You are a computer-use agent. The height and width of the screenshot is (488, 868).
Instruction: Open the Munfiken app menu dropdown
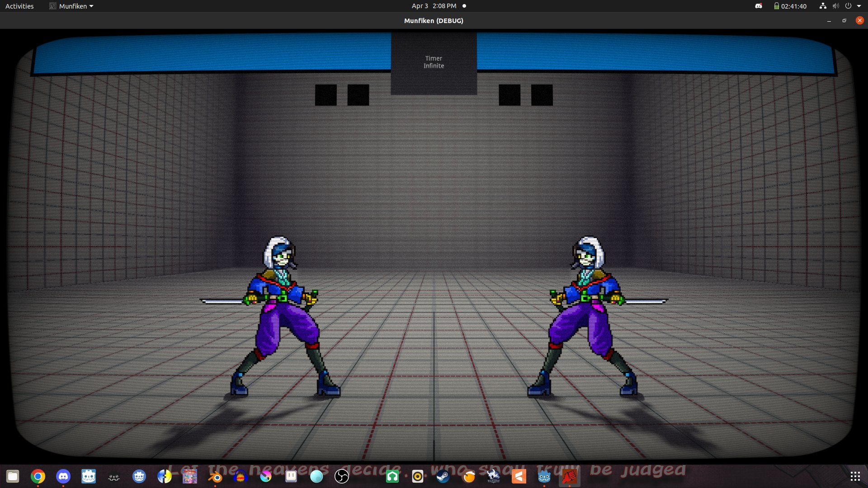[71, 6]
